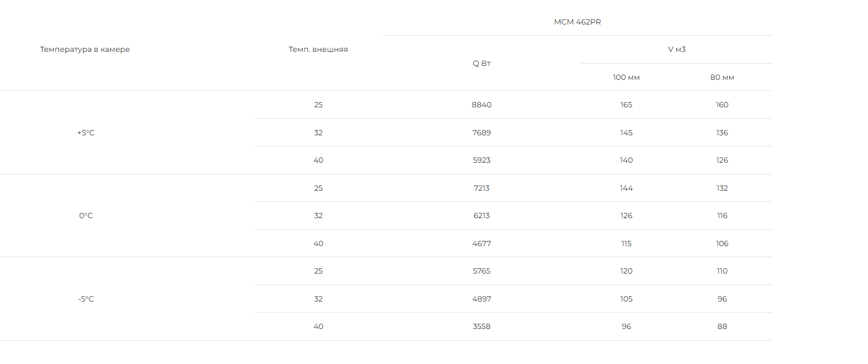Select the volume value 165
Image resolution: width=868 pixels, height=364 pixels.
(x=626, y=105)
